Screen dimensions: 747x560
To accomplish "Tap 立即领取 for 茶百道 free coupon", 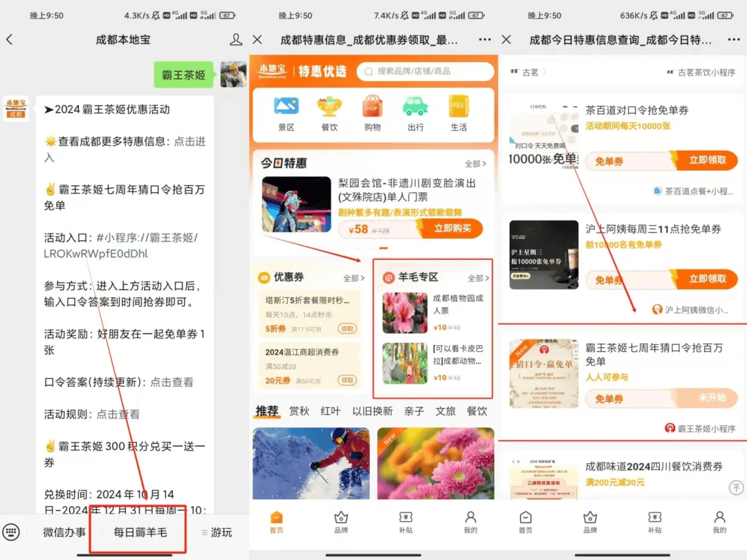I will [x=707, y=160].
